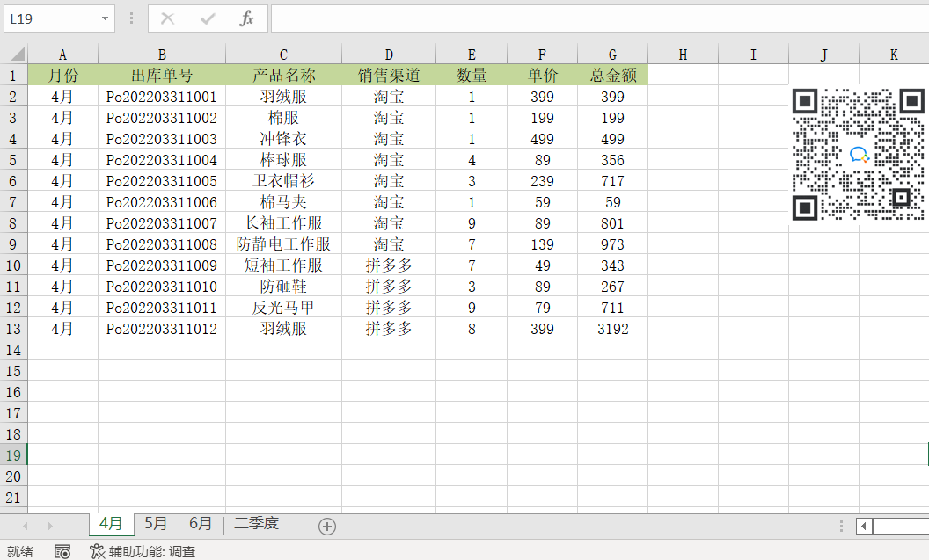Select the 棒球服 product cell
Viewport: 929px width, 560px height.
(x=284, y=160)
